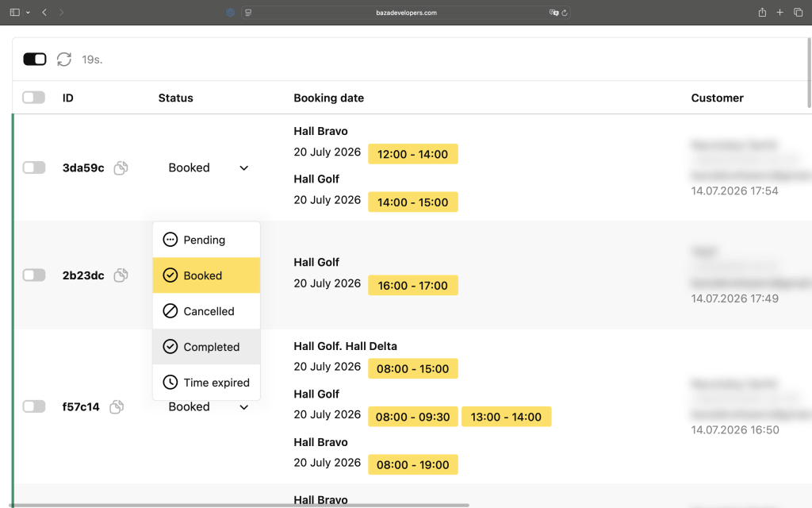
Task: Click the Status column header
Action: [175, 98]
